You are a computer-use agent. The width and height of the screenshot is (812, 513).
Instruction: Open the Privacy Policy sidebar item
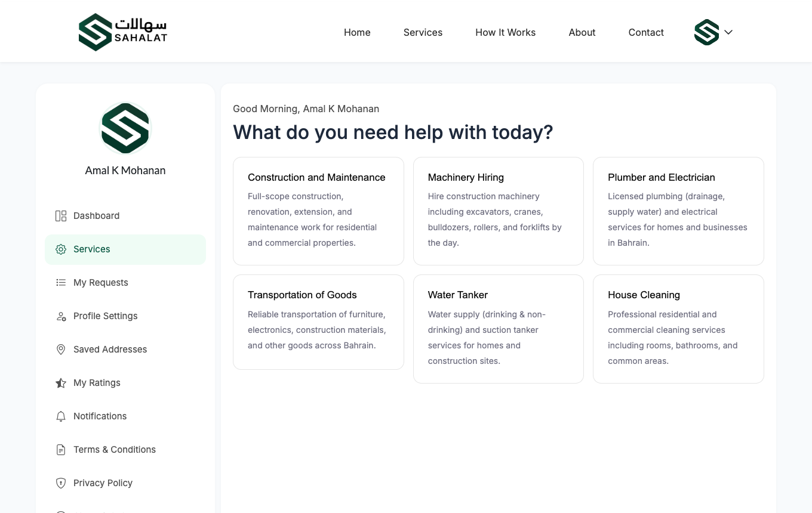pyautogui.click(x=125, y=483)
